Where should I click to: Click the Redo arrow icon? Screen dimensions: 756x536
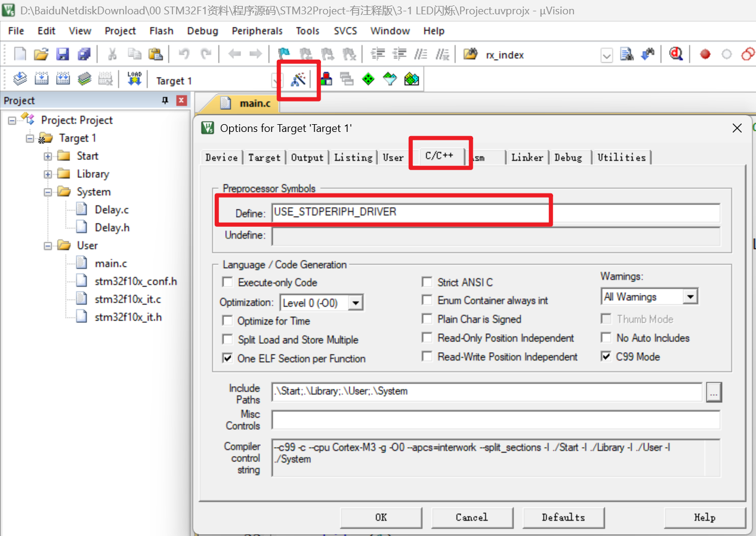[x=206, y=54]
